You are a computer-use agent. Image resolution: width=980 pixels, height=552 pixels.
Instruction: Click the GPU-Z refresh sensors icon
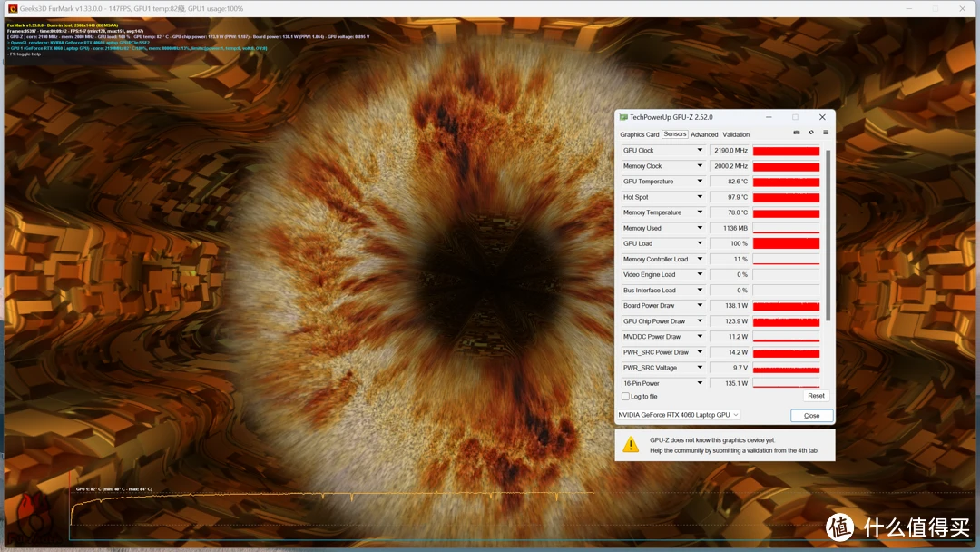point(811,133)
